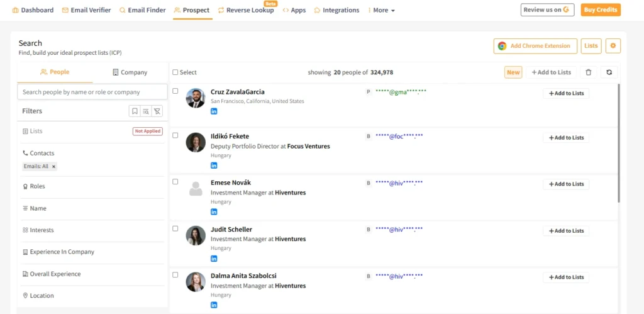
Task: Add Dalma Anita Szabolcsi to lists
Action: [566, 278]
